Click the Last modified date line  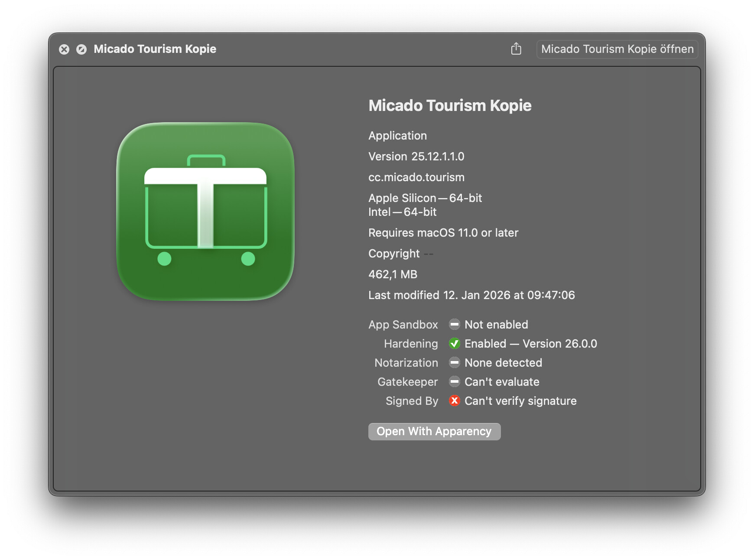pos(471,295)
